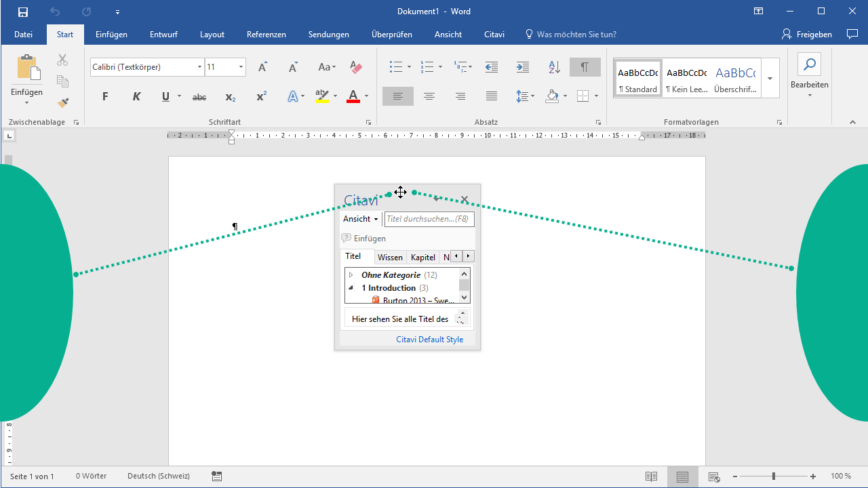Image resolution: width=868 pixels, height=488 pixels.
Task: Increase the font size with the grow-font icon
Action: pyautogui.click(x=262, y=67)
